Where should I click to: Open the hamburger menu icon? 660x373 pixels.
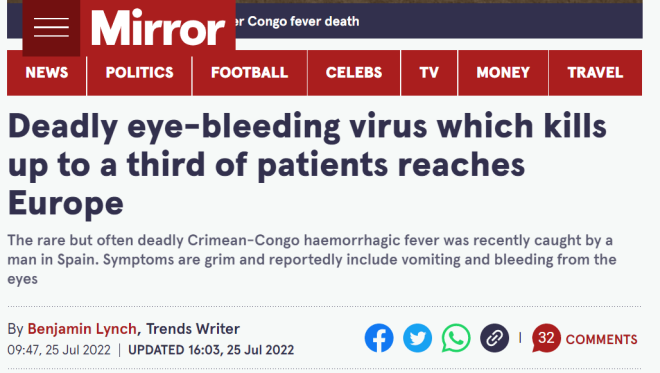pyautogui.click(x=51, y=27)
